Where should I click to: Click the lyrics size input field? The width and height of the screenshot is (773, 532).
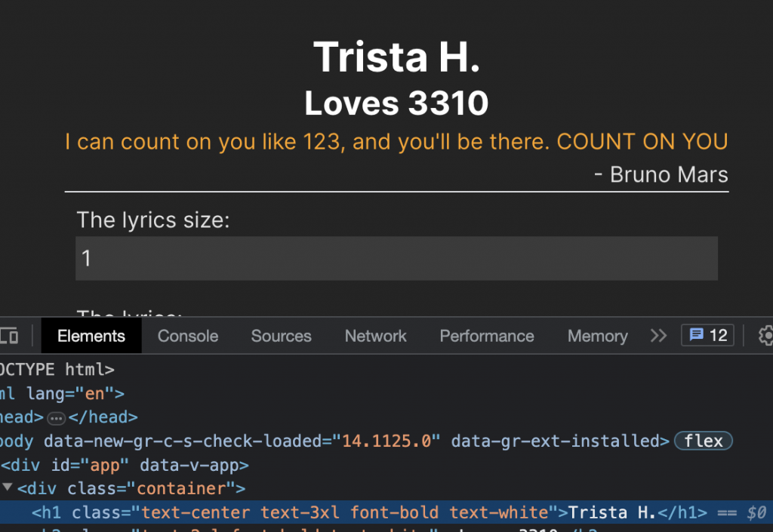[x=396, y=259]
